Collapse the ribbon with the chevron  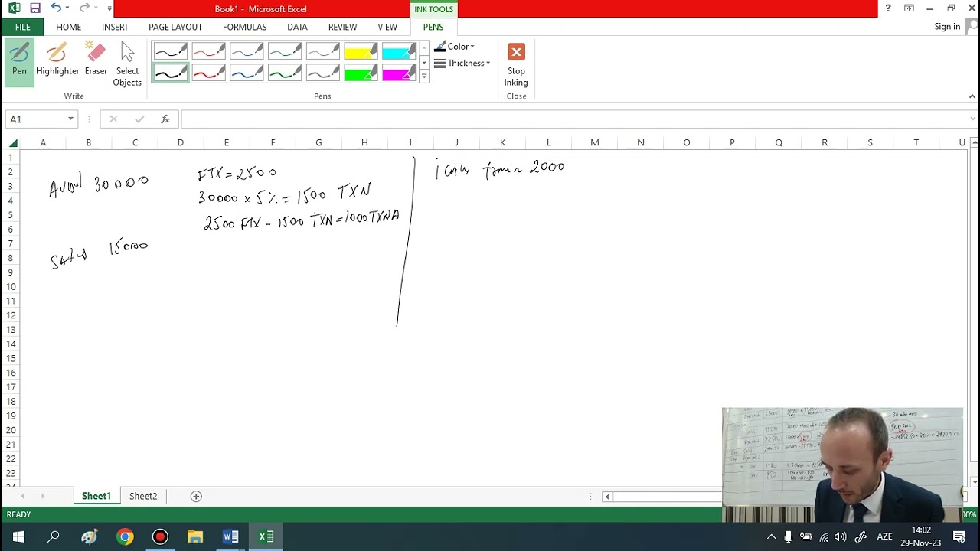click(972, 96)
